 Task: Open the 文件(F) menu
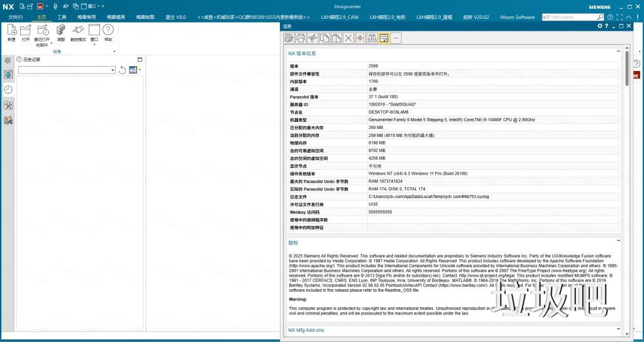[16, 17]
